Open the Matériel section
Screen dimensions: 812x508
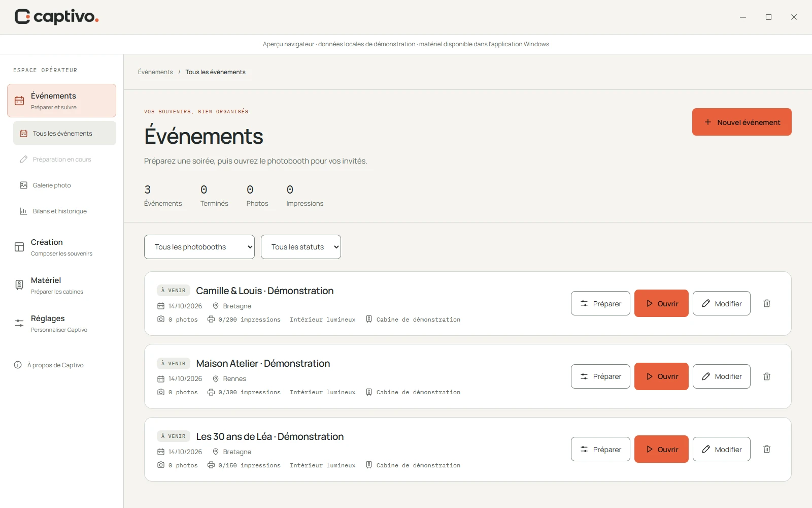(61, 285)
